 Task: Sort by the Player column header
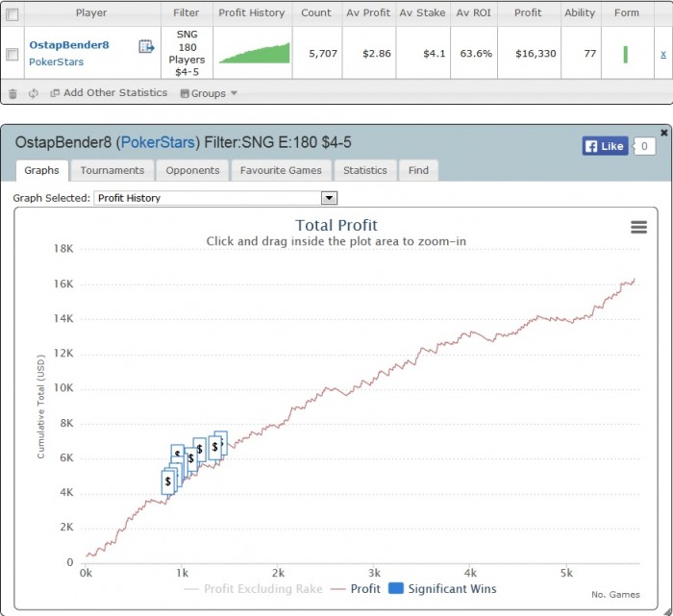[91, 12]
